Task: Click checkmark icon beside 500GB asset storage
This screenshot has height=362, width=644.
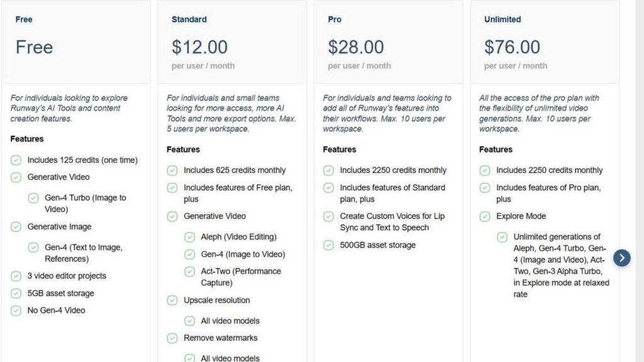Action: pos(328,245)
